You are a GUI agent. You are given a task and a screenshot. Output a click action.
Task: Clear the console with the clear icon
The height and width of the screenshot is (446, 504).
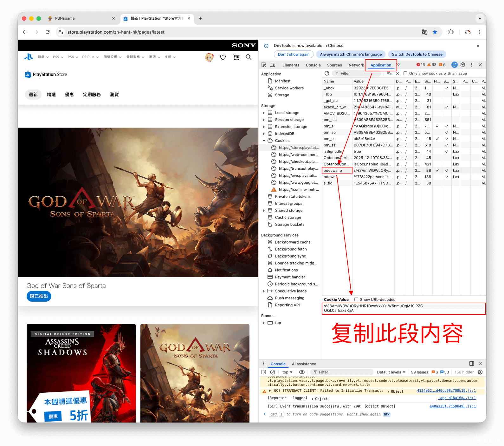273,372
